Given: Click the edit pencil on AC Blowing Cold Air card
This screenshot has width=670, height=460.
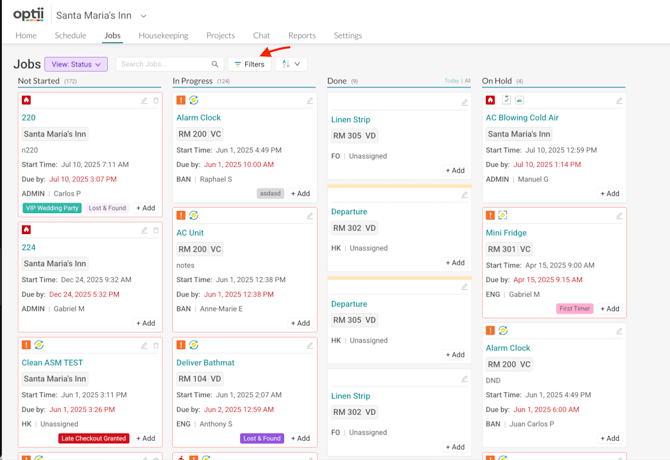Looking at the screenshot, I should [619, 101].
